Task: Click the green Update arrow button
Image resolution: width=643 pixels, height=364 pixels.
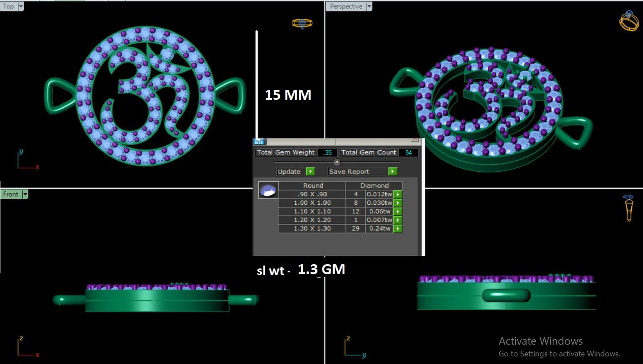Action: tap(310, 171)
